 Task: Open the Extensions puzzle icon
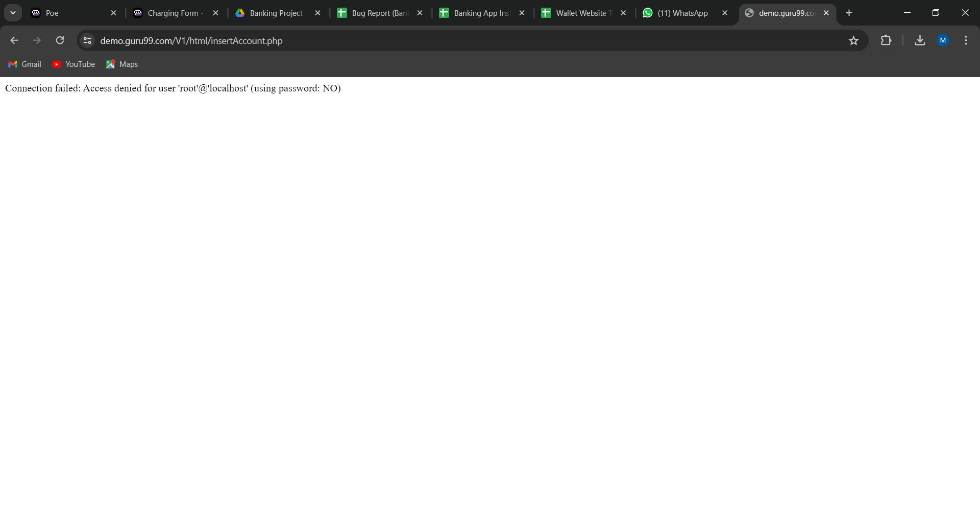[886, 40]
